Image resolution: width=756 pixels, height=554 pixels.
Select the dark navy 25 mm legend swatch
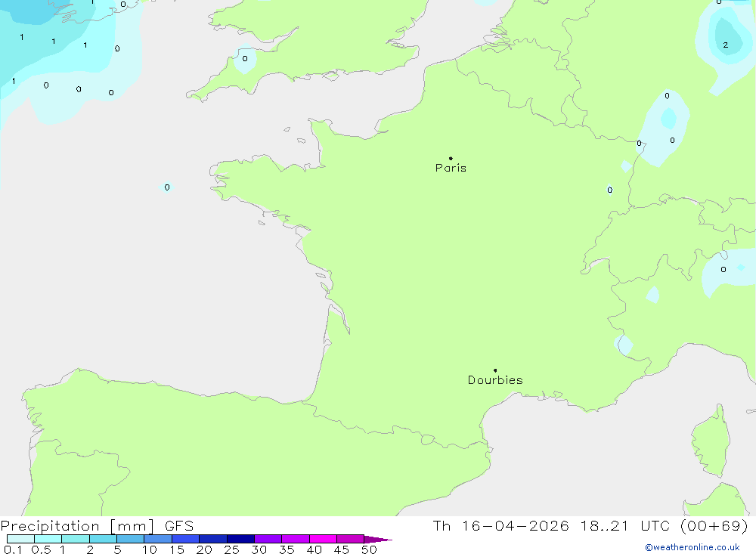(240, 539)
